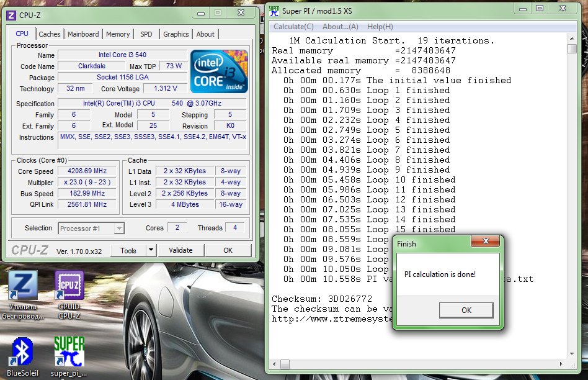The image size is (588, 380).
Task: Close the Finish dialog with red X
Action: pos(486,241)
